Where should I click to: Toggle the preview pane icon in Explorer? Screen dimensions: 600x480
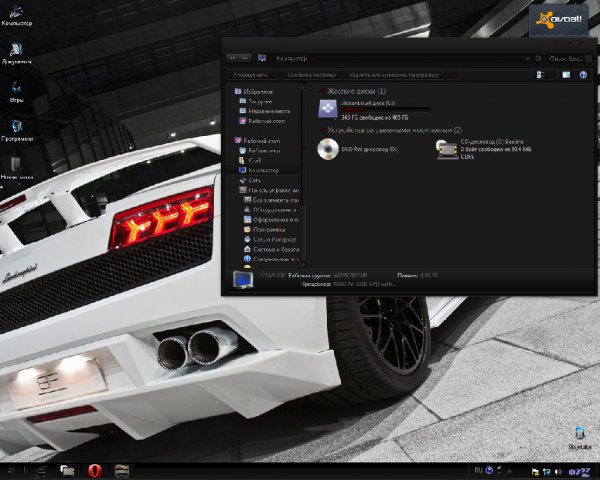(566, 75)
